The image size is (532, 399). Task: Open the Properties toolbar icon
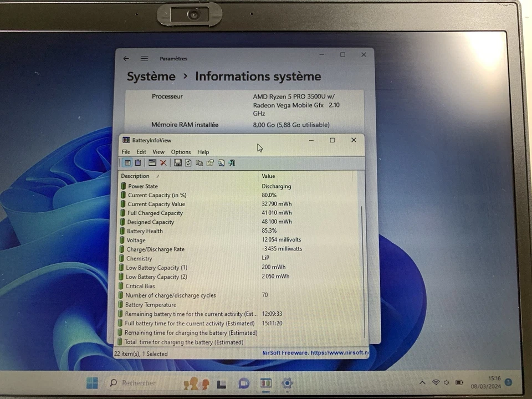click(210, 163)
